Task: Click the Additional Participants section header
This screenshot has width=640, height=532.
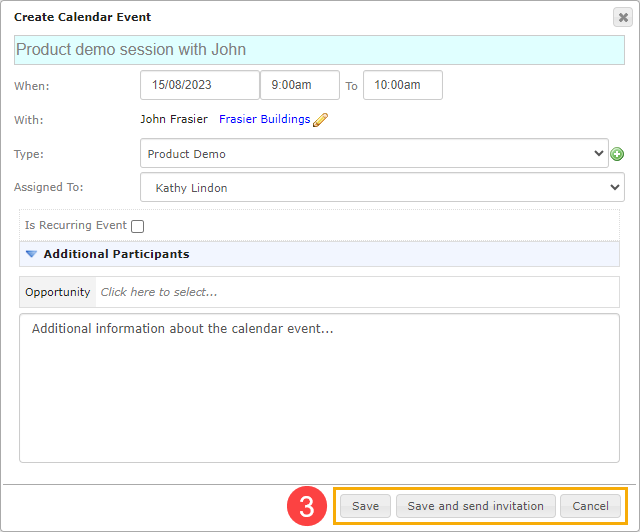Action: [x=319, y=254]
